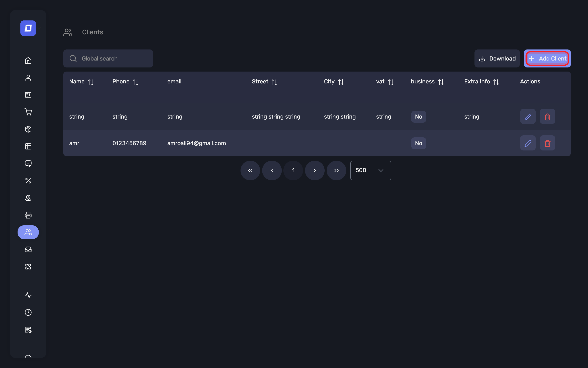
Task: Open the chat message icon in sidebar
Action: (28, 164)
